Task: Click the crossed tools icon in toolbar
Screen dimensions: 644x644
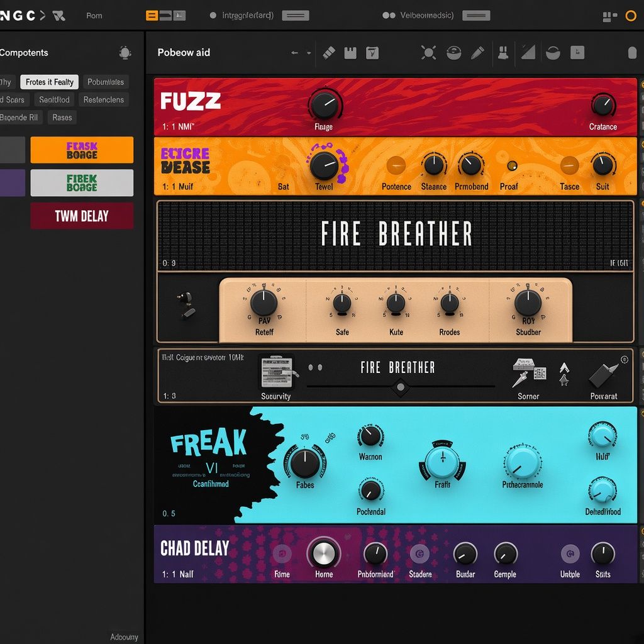Action: click(428, 53)
